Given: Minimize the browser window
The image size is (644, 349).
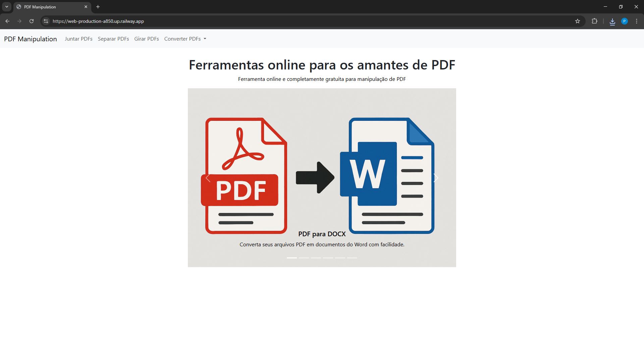Looking at the screenshot, I should (605, 7).
